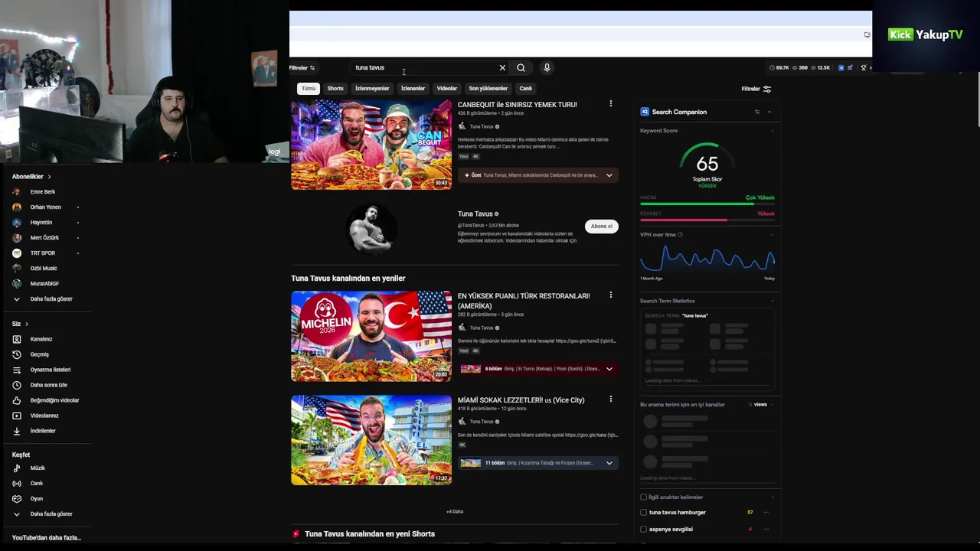Click the red REKABET competition bar
The width and height of the screenshot is (980, 551).
707,220
